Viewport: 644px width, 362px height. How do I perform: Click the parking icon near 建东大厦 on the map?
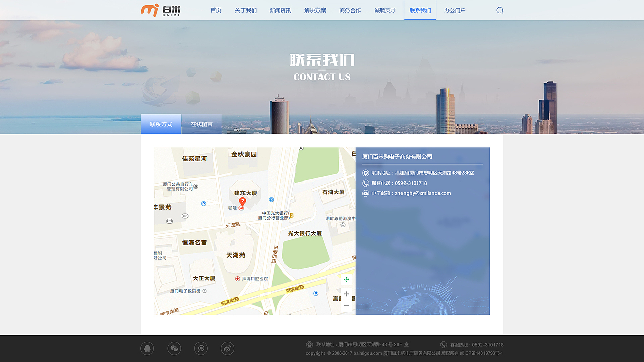click(x=203, y=204)
